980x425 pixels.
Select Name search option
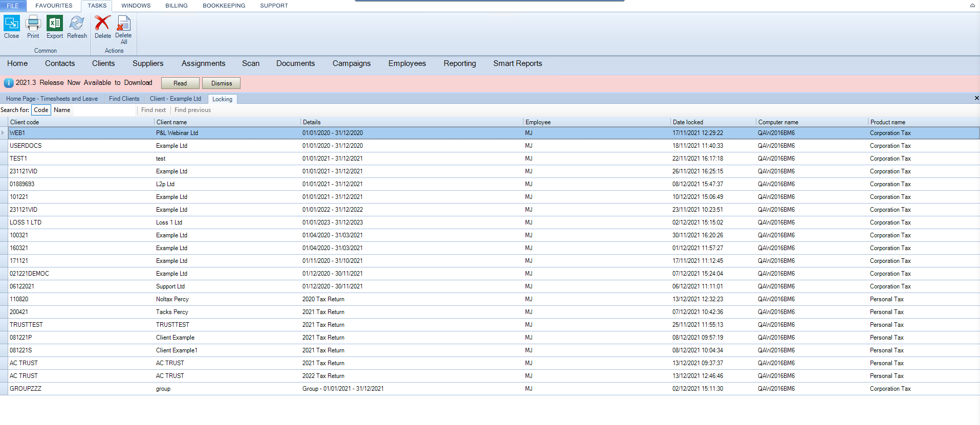62,110
